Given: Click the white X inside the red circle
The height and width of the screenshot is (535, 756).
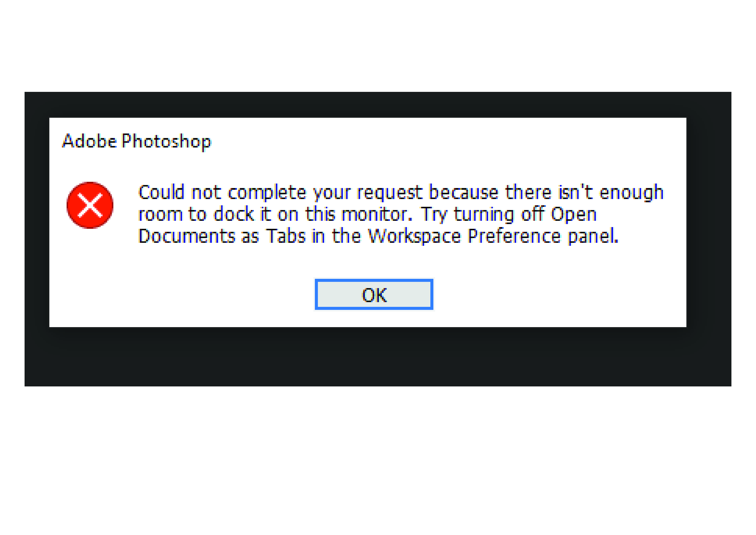Looking at the screenshot, I should coord(90,205).
